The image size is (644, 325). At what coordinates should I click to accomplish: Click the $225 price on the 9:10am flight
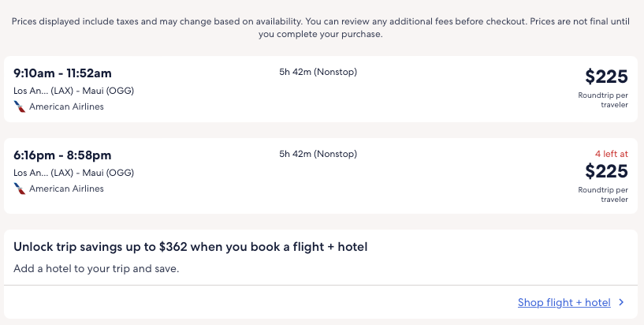tap(606, 77)
